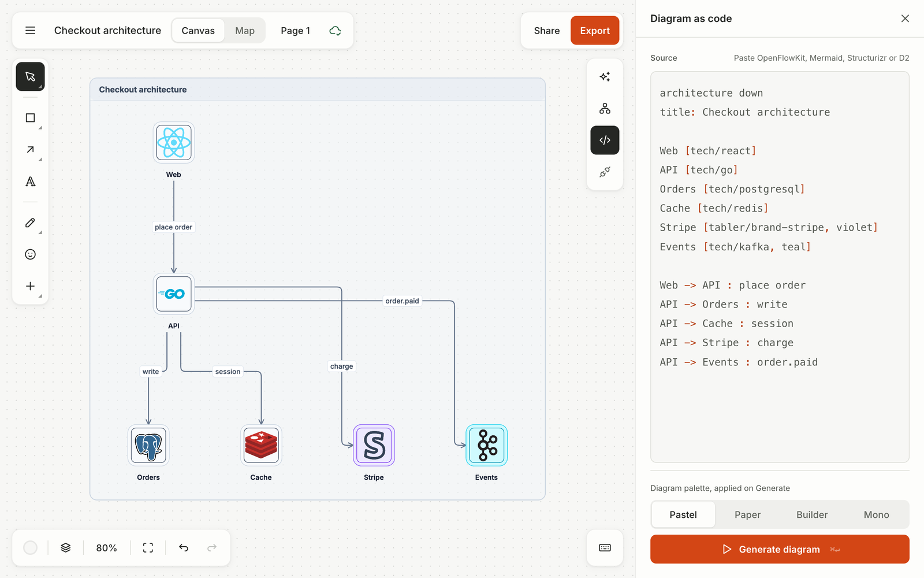Click the 'session' edge label
924x578 pixels.
click(x=228, y=372)
